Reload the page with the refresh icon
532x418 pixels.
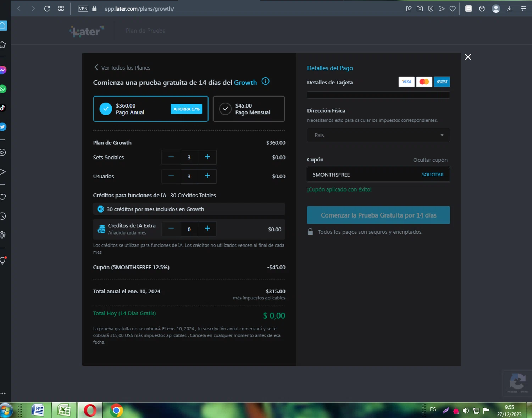[47, 9]
